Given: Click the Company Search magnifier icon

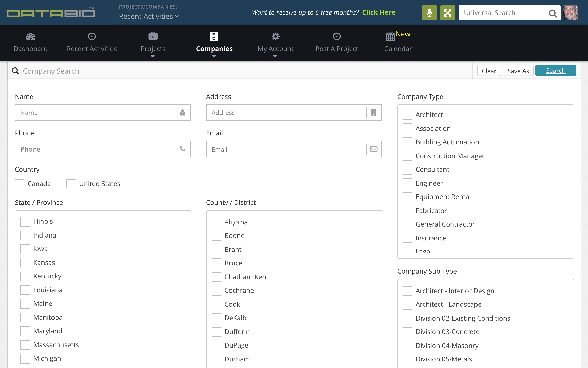Looking at the screenshot, I should coord(15,71).
